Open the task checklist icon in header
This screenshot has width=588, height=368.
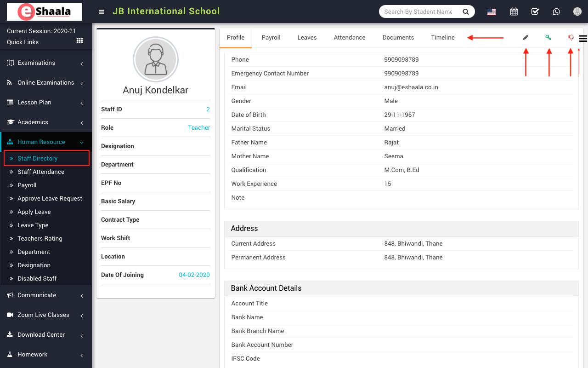[x=535, y=12]
